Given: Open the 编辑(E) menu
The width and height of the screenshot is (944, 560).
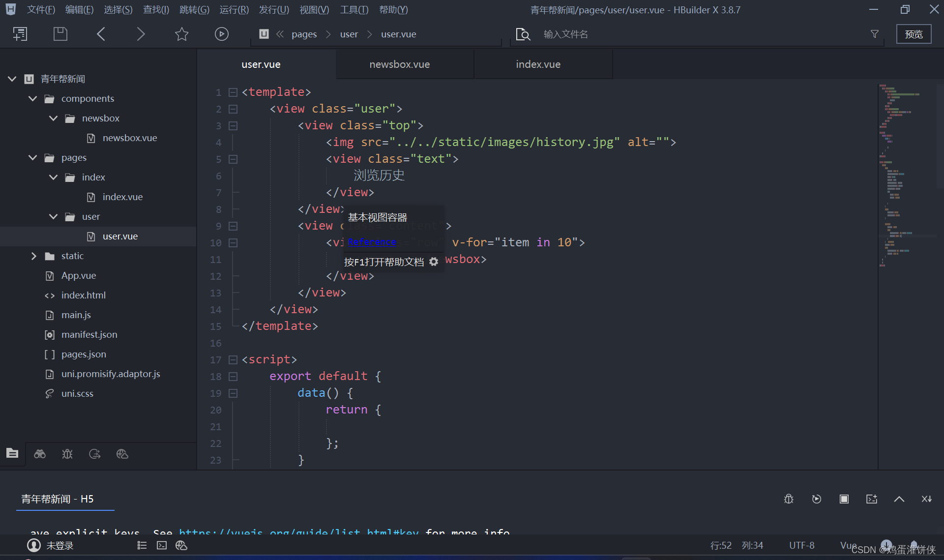Looking at the screenshot, I should click(x=79, y=10).
